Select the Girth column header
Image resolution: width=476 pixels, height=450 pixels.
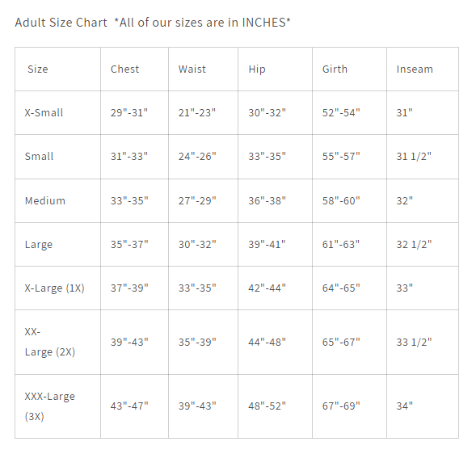point(335,69)
